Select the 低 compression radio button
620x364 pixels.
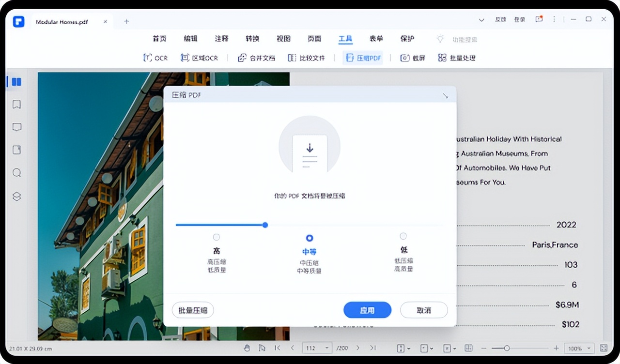(403, 236)
